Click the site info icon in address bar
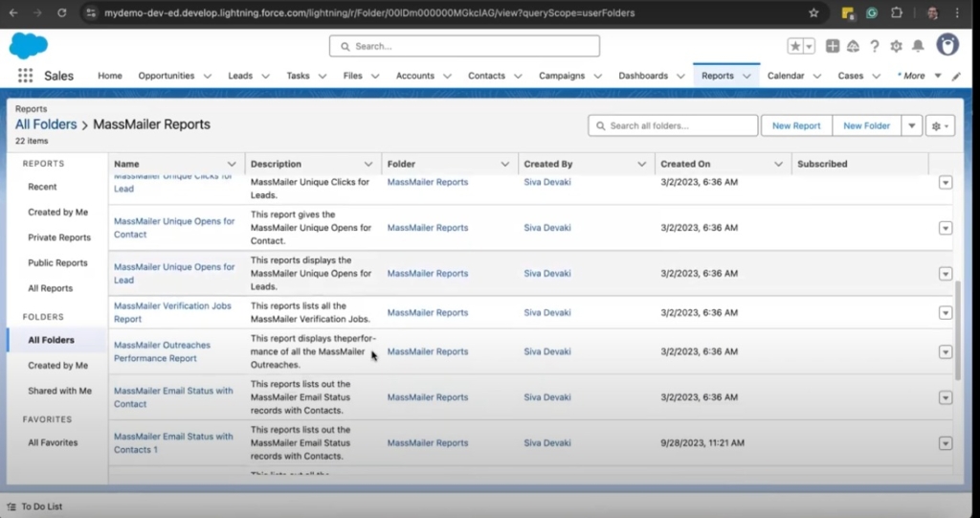The image size is (980, 518). (91, 12)
